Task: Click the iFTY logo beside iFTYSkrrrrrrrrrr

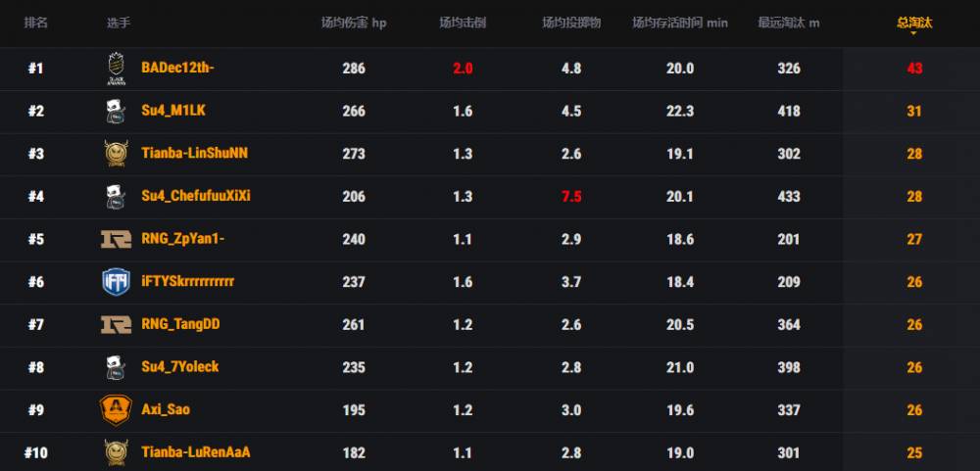Action: point(116,282)
